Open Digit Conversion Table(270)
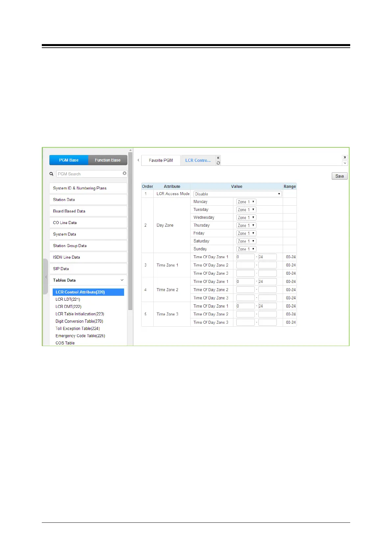This screenshot has width=392, height=554. pos(79,321)
